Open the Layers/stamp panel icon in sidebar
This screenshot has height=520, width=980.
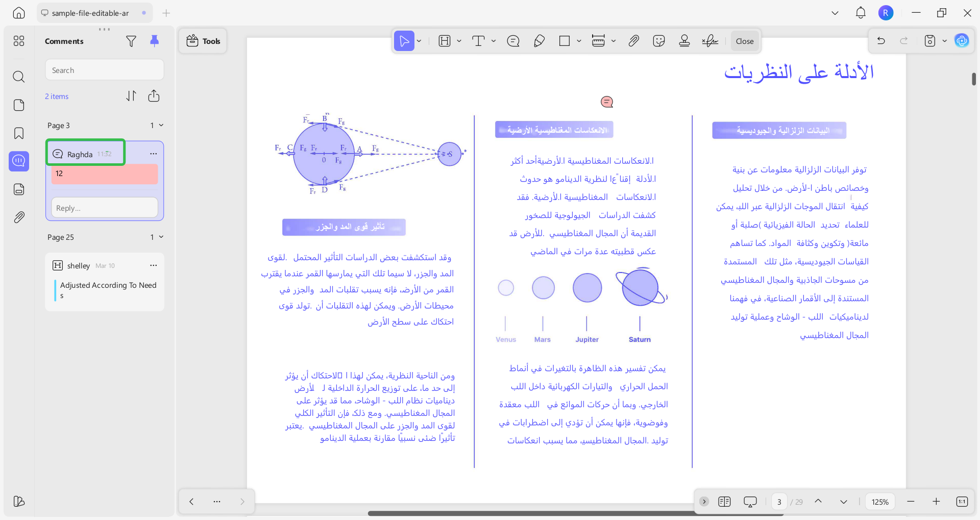(19, 189)
